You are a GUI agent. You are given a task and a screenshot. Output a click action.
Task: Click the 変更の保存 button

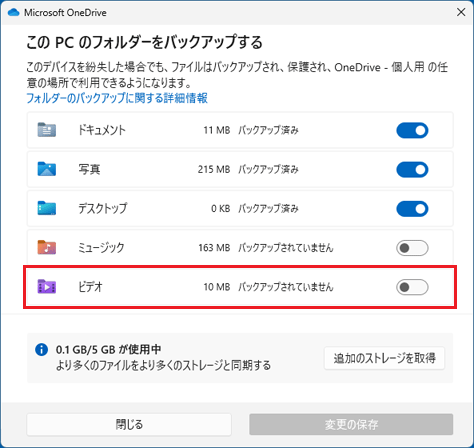click(351, 424)
